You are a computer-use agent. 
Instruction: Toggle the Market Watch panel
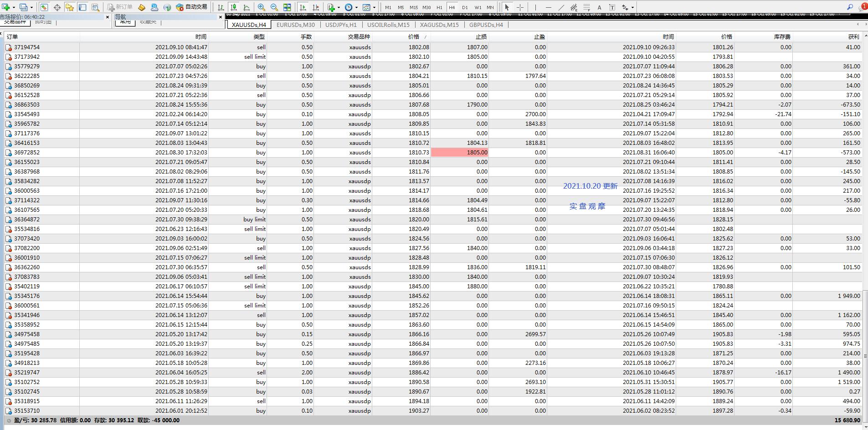pos(44,7)
